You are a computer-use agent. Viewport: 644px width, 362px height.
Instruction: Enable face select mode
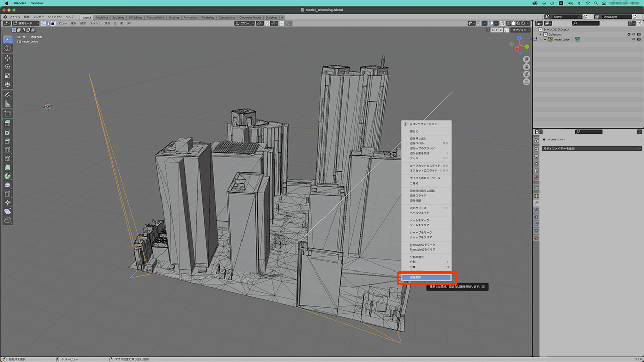53,23
